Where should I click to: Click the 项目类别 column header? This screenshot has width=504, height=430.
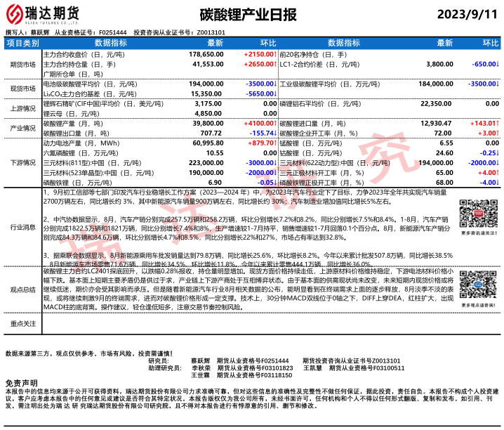(x=22, y=43)
